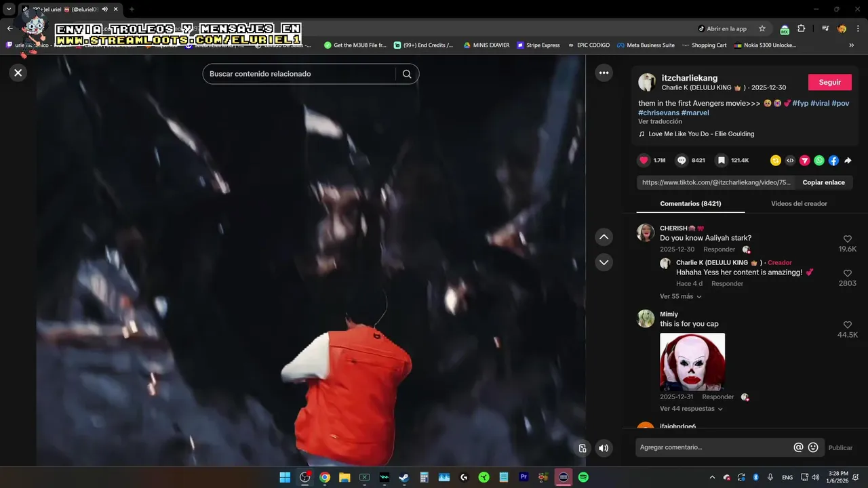Open the #marvel hashtag
Viewport: 868px width, 488px height.
coord(695,113)
